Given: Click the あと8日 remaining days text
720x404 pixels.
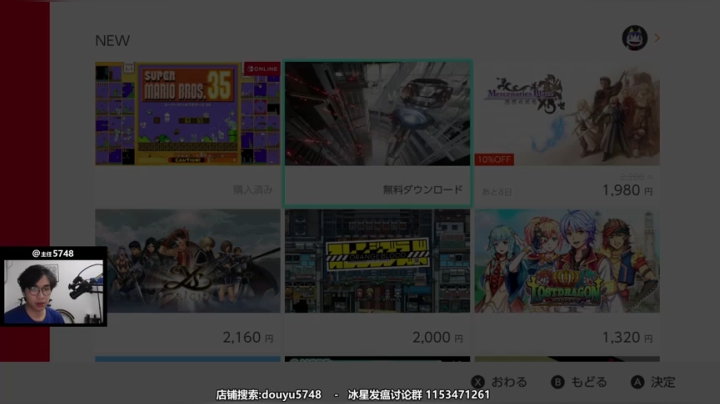Looking at the screenshot, I should [497, 192].
